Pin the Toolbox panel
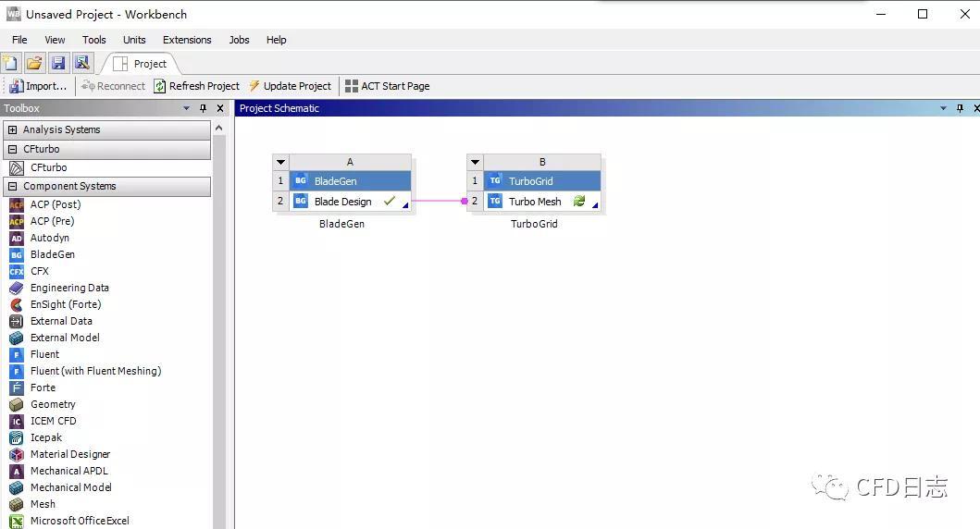Viewport: 980px width, 529px height. 203,108
